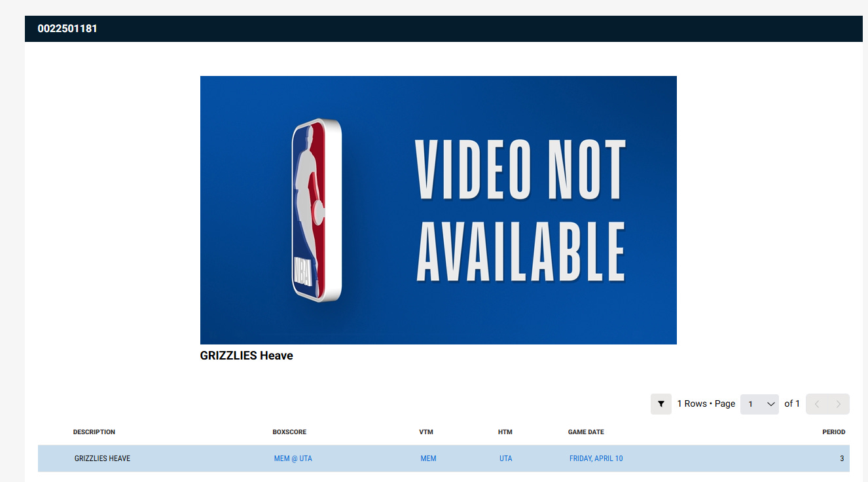The width and height of the screenshot is (868, 482).
Task: Go to next page arrow
Action: pos(839,404)
